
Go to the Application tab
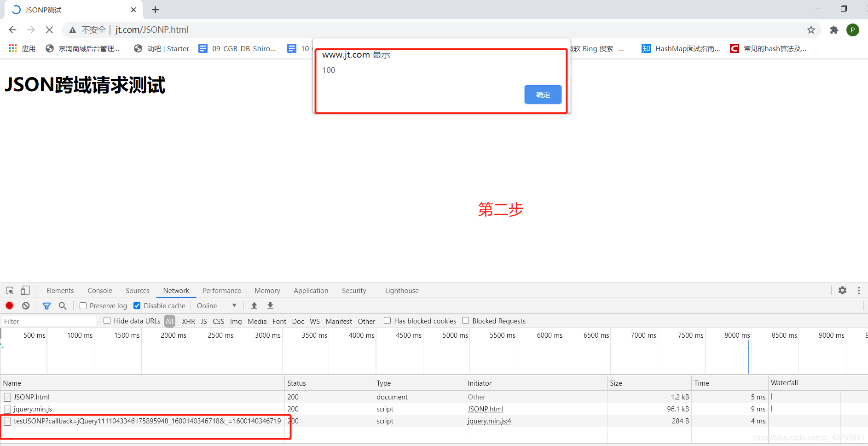point(311,291)
